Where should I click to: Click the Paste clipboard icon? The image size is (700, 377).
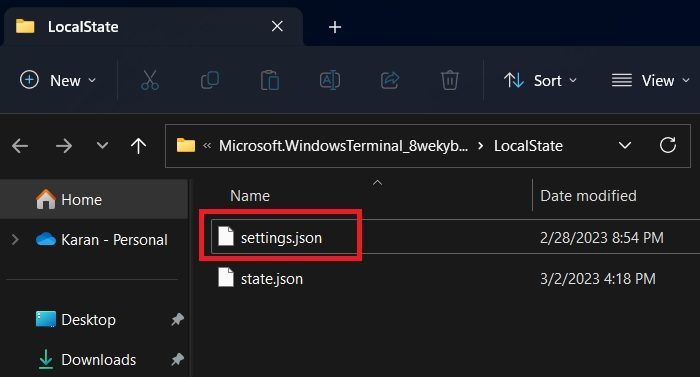(270, 80)
